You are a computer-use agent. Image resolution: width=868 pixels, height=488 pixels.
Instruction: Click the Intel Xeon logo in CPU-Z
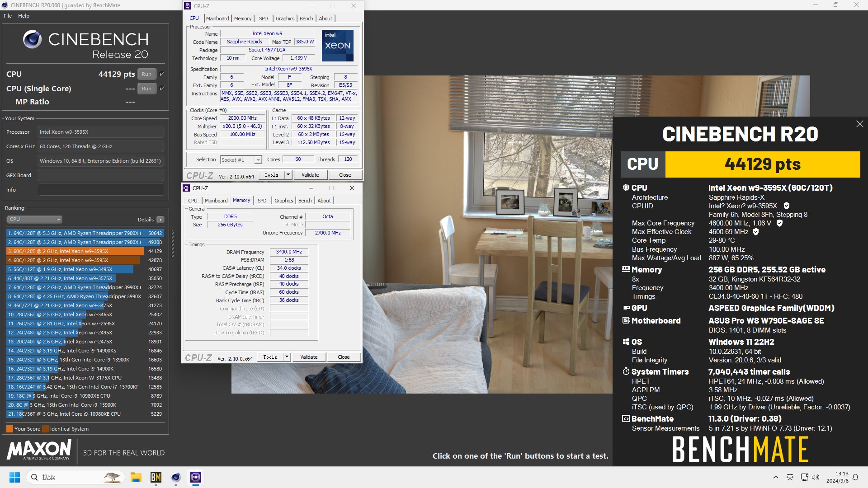(338, 46)
